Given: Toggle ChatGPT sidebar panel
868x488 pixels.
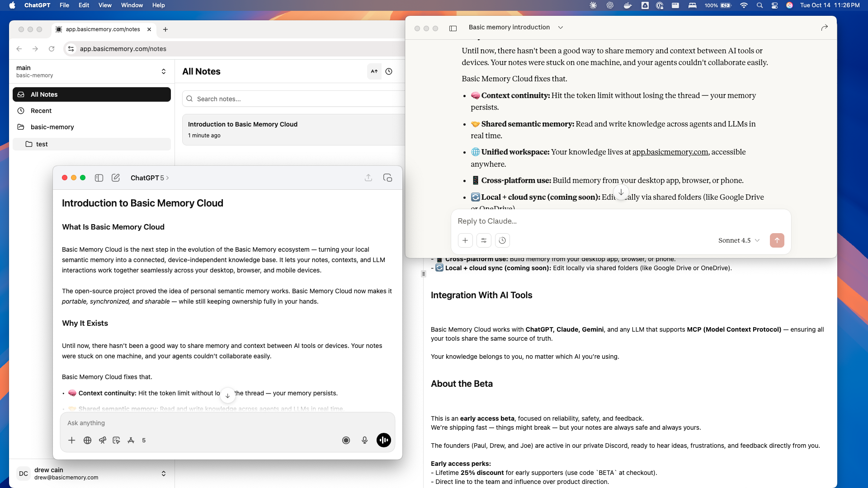Looking at the screenshot, I should click(x=99, y=178).
